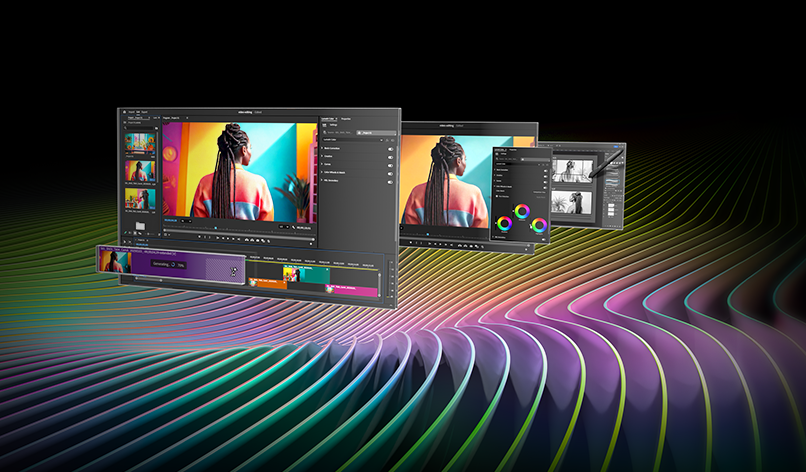Click the top color wheel in the Lumetri panel
Viewport: 806px width, 472px height.
521,211
